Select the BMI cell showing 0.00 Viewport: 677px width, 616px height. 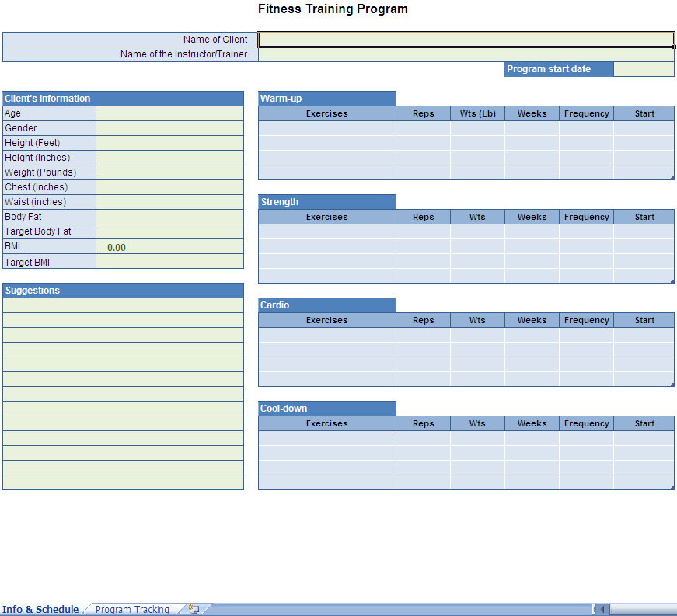click(169, 246)
